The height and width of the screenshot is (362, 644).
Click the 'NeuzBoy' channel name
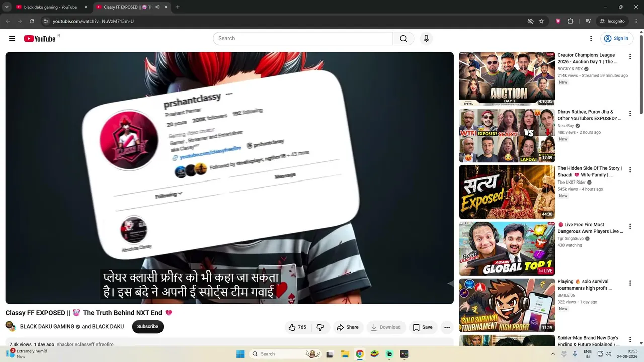coord(566,126)
